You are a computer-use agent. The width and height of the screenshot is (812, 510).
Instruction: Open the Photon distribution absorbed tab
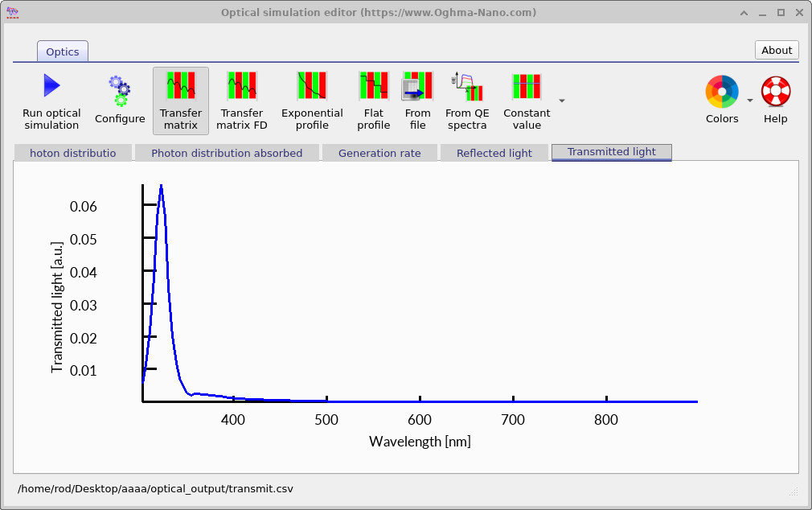pos(227,153)
